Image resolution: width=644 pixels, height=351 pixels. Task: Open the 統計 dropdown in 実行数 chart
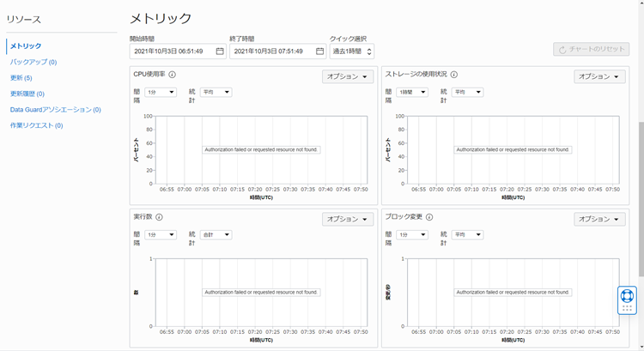tap(215, 234)
